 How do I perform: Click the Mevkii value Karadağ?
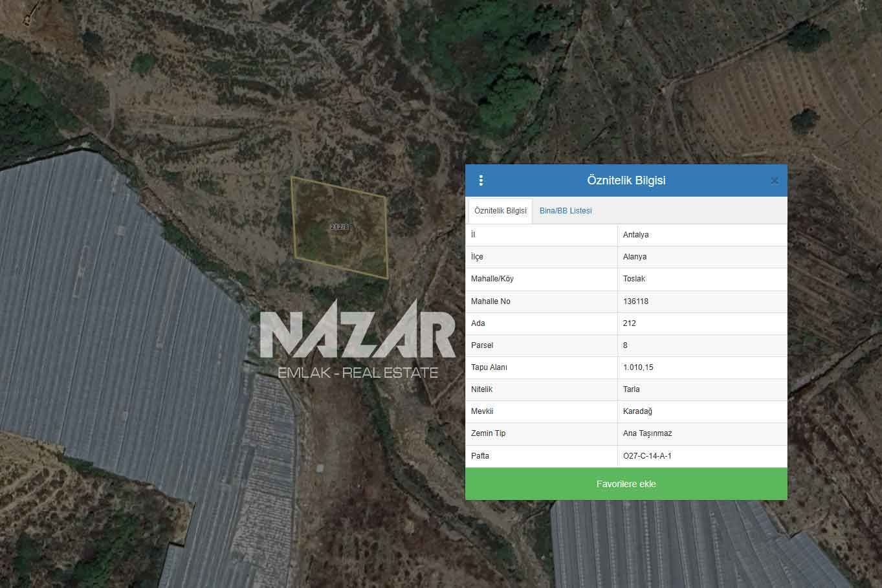click(637, 411)
